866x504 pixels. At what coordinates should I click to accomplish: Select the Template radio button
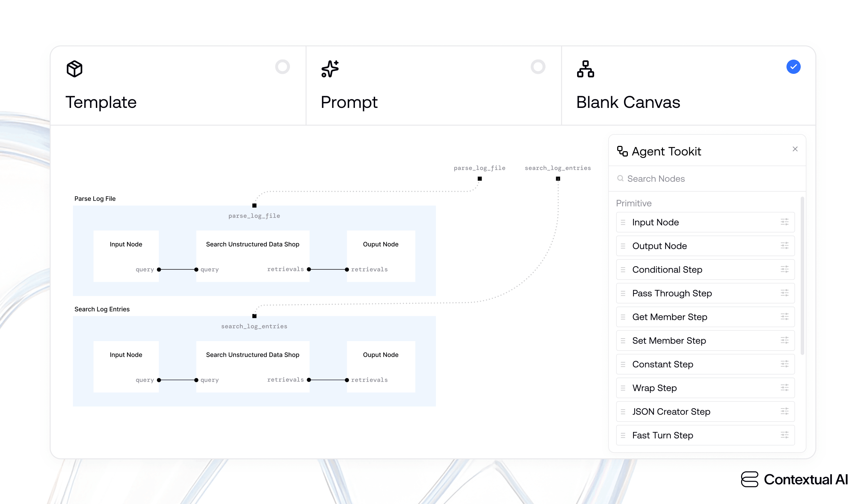282,66
